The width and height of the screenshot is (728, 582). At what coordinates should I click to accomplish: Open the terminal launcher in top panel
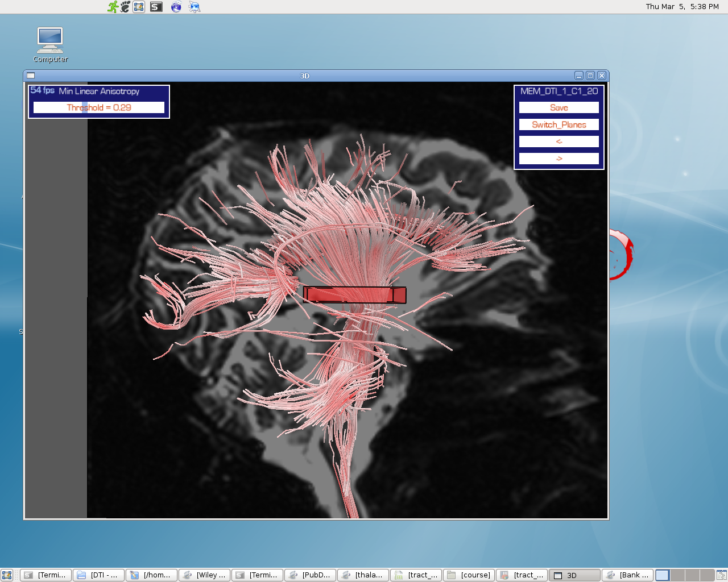click(x=156, y=7)
